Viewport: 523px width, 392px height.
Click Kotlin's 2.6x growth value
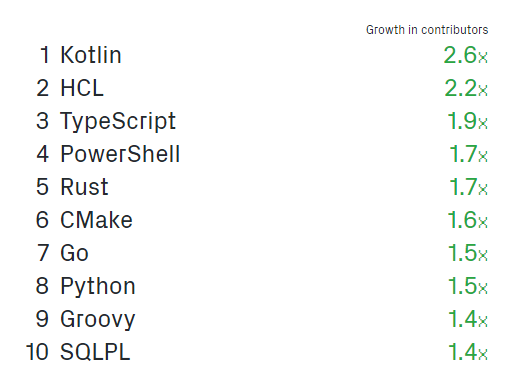coord(466,55)
